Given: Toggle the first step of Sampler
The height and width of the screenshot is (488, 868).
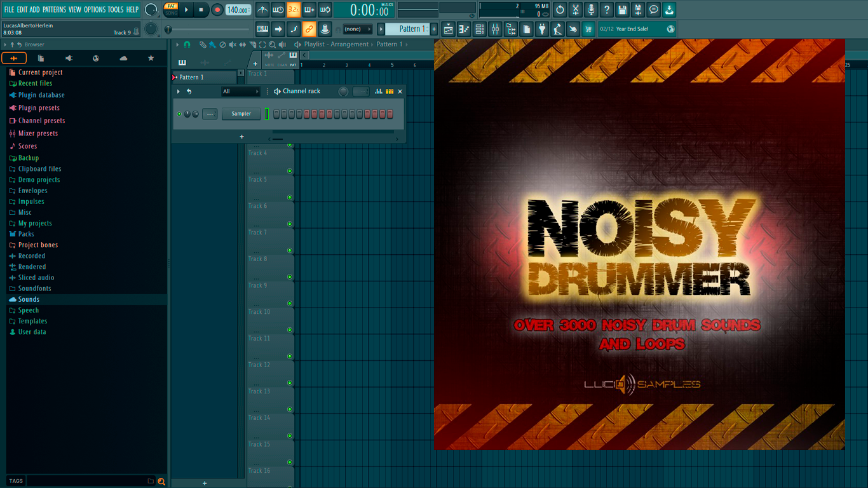Looking at the screenshot, I should [276, 114].
